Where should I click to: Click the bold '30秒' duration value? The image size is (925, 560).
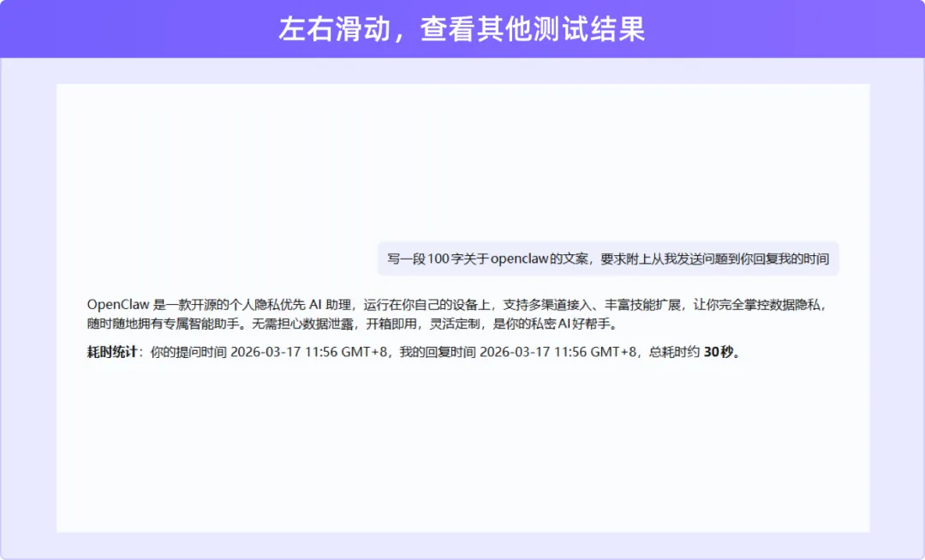tap(719, 352)
